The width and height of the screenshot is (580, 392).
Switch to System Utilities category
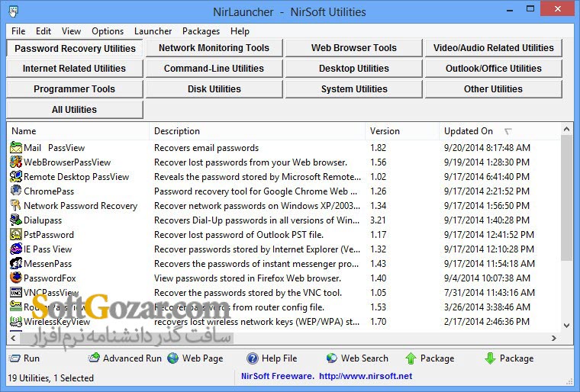pos(353,89)
